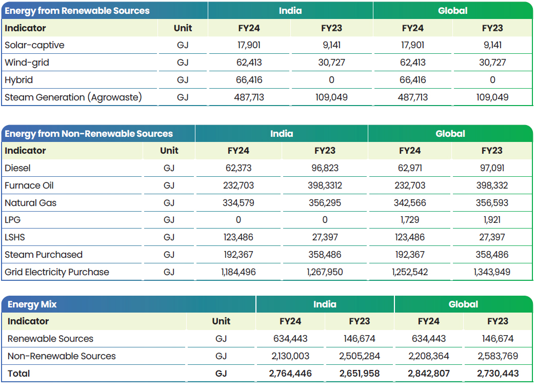This screenshot has height=392, width=536.
Task: Click Grid Electricity Purchase value 1,343,949
Action: point(492,272)
